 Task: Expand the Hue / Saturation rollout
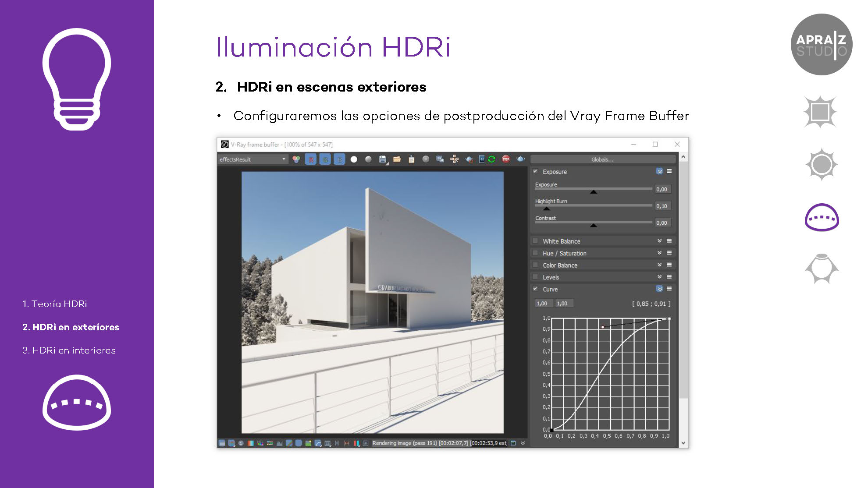(659, 253)
